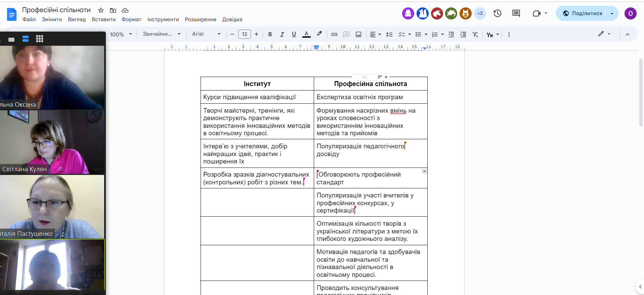Toggle bold formatting
This screenshot has width=644, height=295.
click(270, 34)
